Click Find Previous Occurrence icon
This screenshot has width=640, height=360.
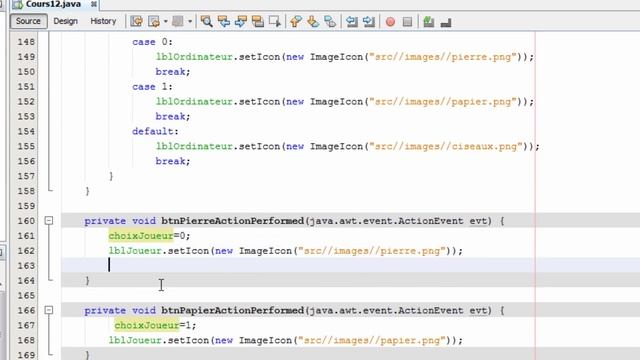224,21
